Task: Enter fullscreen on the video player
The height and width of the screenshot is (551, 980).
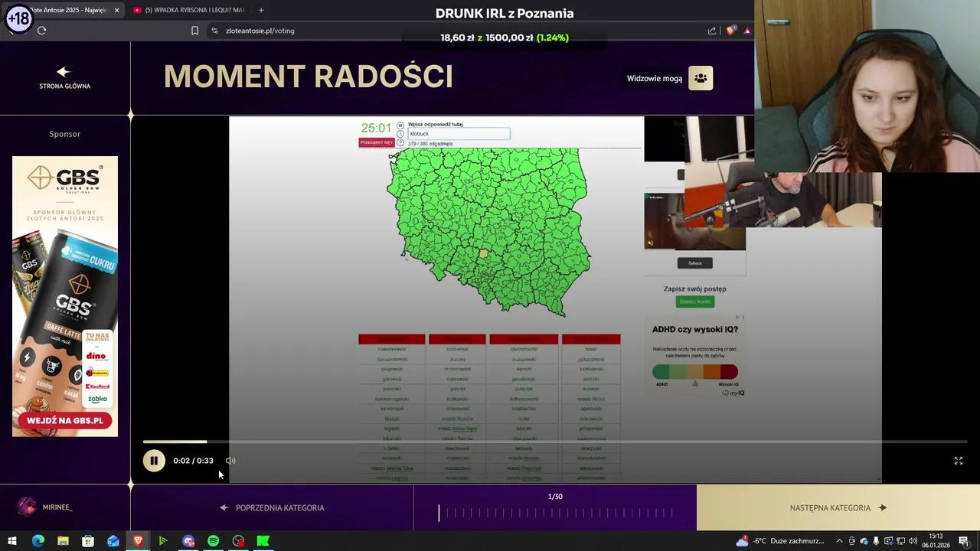Action: (958, 461)
